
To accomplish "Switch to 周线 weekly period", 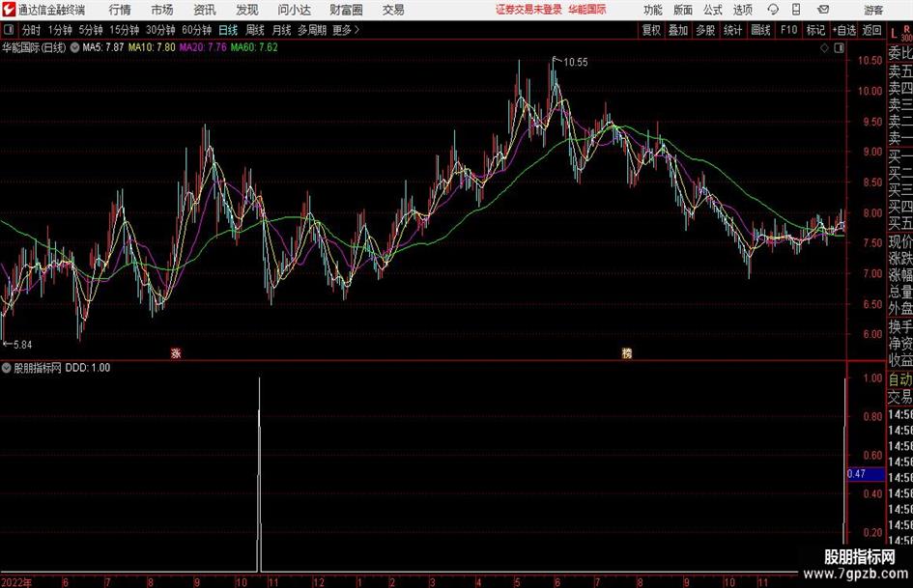I will coord(254,30).
